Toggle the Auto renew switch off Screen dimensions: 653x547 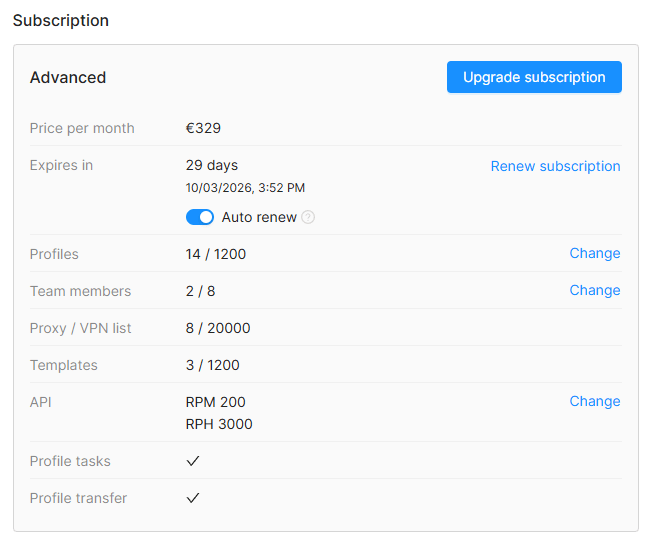(x=200, y=217)
